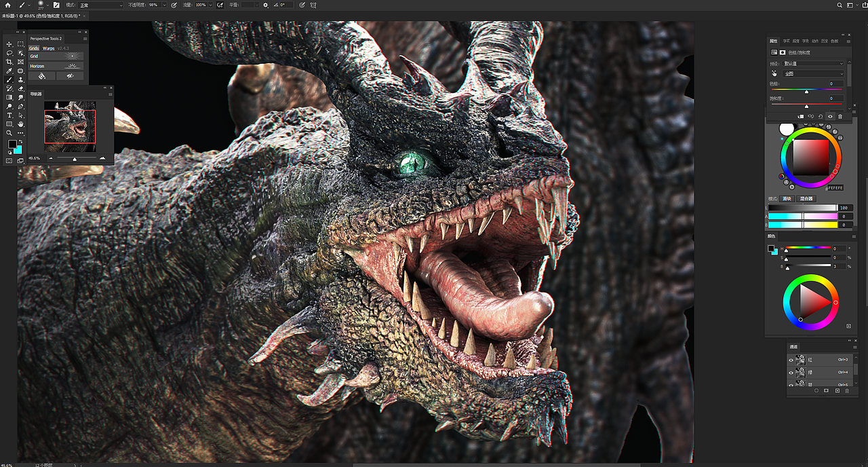Delete adjustment layer trash icon in Properties
The width and height of the screenshot is (868, 467).
[x=840, y=117]
